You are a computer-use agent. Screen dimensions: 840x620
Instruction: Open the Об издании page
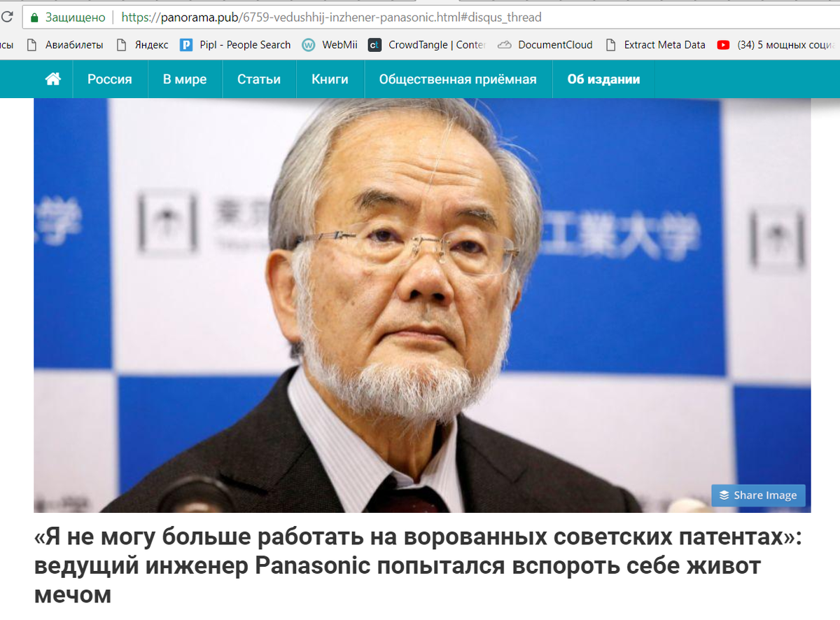point(604,79)
